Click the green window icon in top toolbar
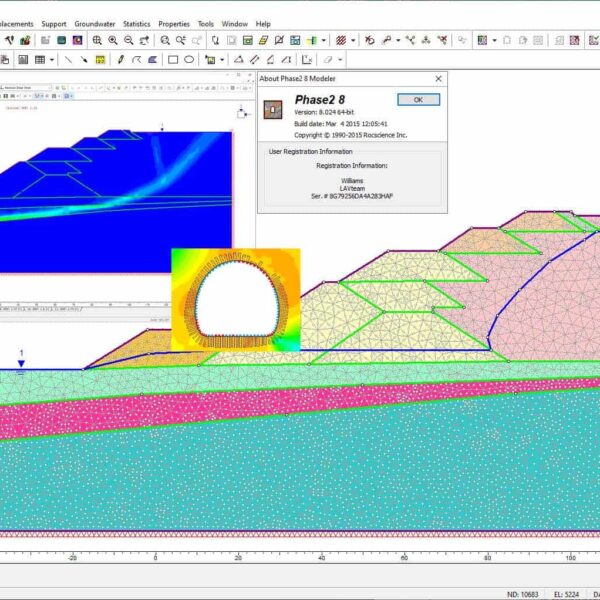Image resolution: width=600 pixels, height=600 pixels. click(x=248, y=40)
